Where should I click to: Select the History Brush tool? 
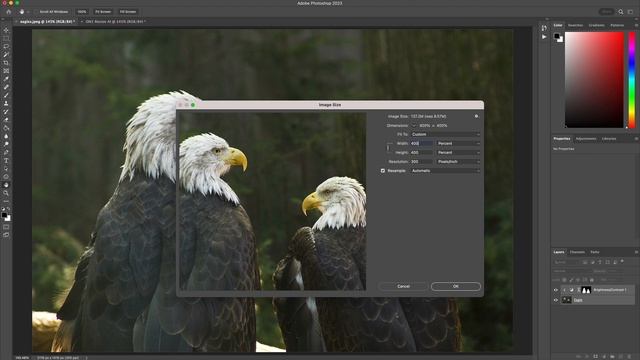pos(6,112)
